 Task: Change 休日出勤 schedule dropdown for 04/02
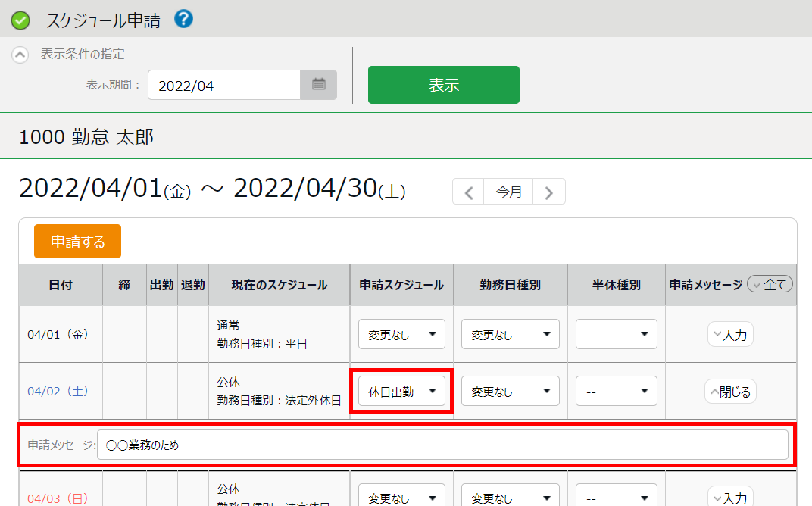coord(401,392)
